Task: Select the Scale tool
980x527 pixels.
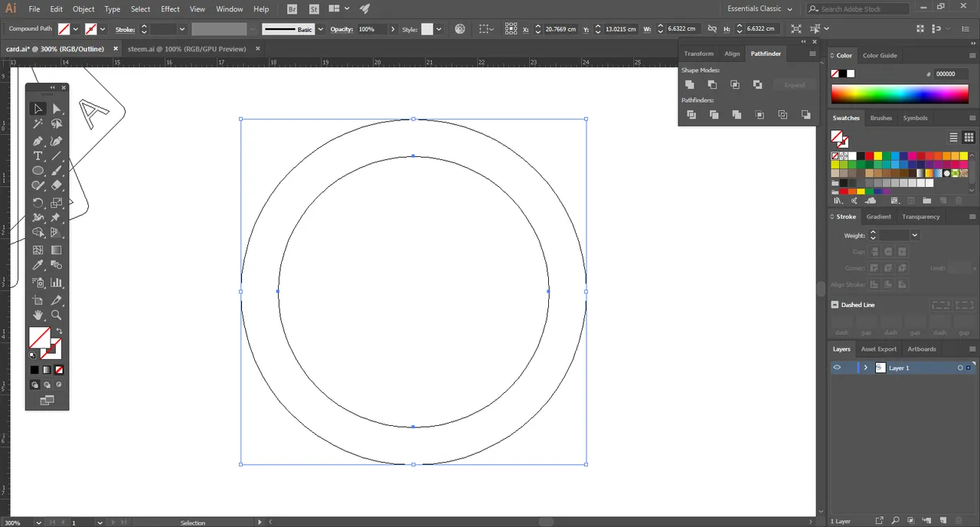Action: pyautogui.click(x=57, y=203)
